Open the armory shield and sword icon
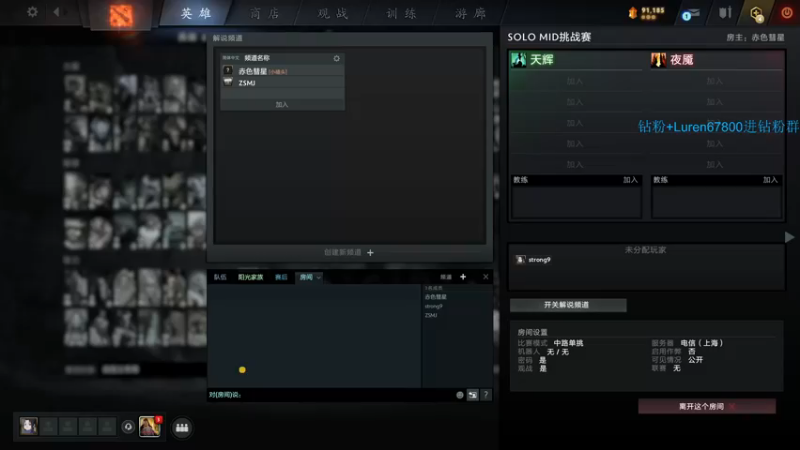This screenshot has width=800, height=450. pyautogui.click(x=725, y=12)
